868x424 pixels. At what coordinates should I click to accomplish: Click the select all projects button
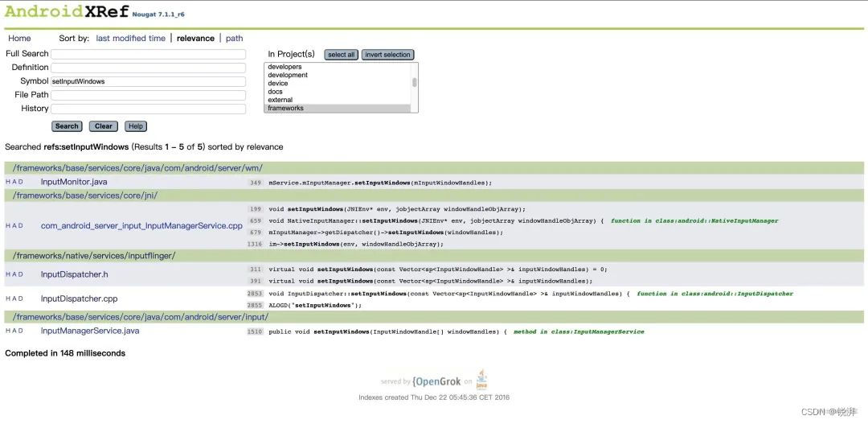[x=341, y=55]
